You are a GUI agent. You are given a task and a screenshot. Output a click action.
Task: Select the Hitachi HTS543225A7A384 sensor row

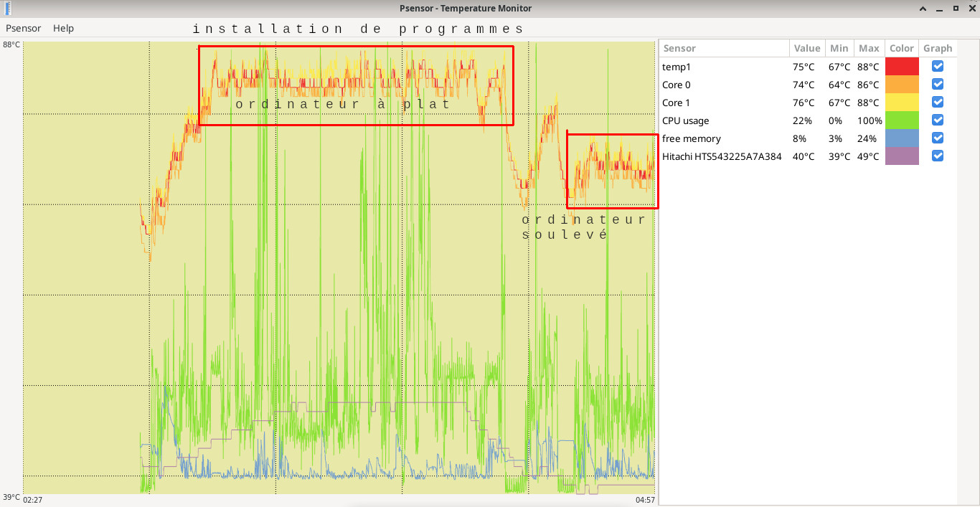[721, 156]
